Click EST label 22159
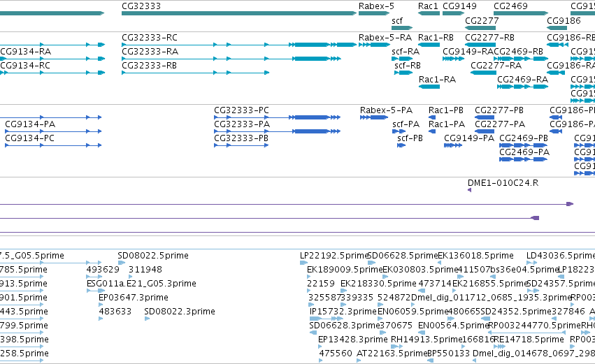The height and width of the screenshot is (364, 595). coord(321,284)
